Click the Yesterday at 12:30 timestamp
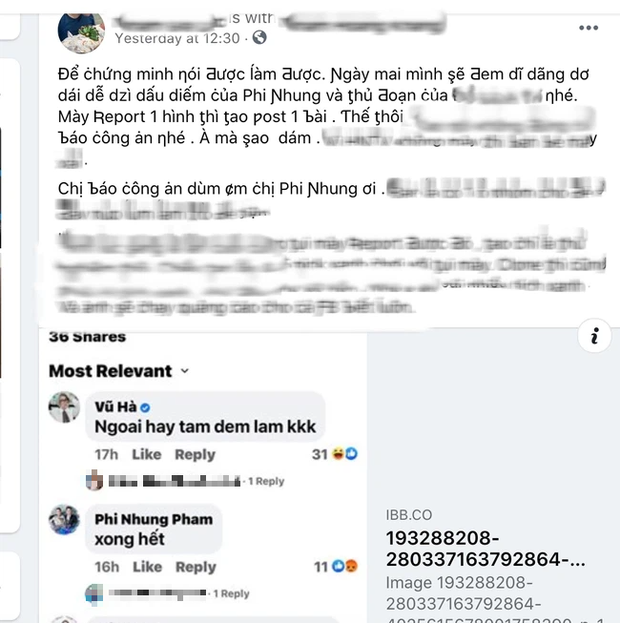The width and height of the screenshot is (620, 623). click(177, 38)
